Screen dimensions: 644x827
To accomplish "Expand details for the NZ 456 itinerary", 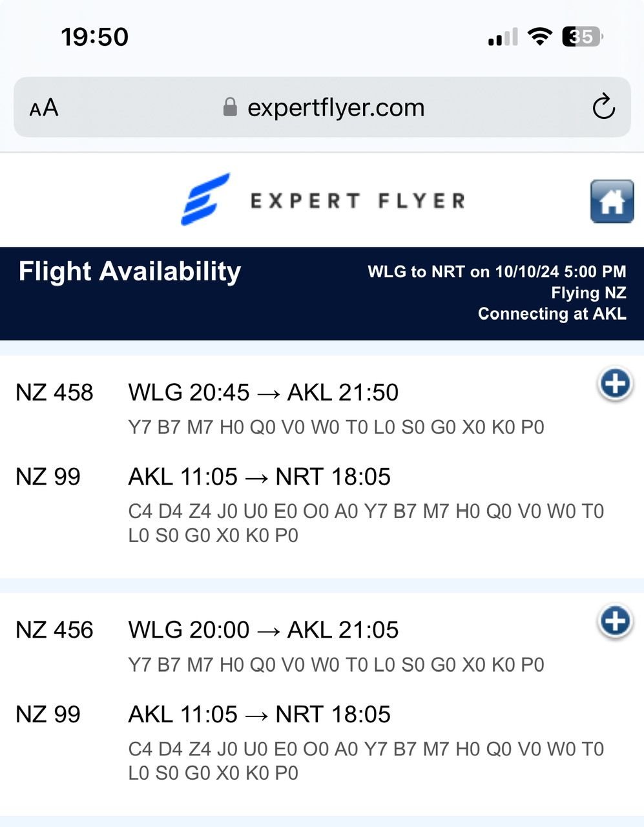I will (614, 621).
